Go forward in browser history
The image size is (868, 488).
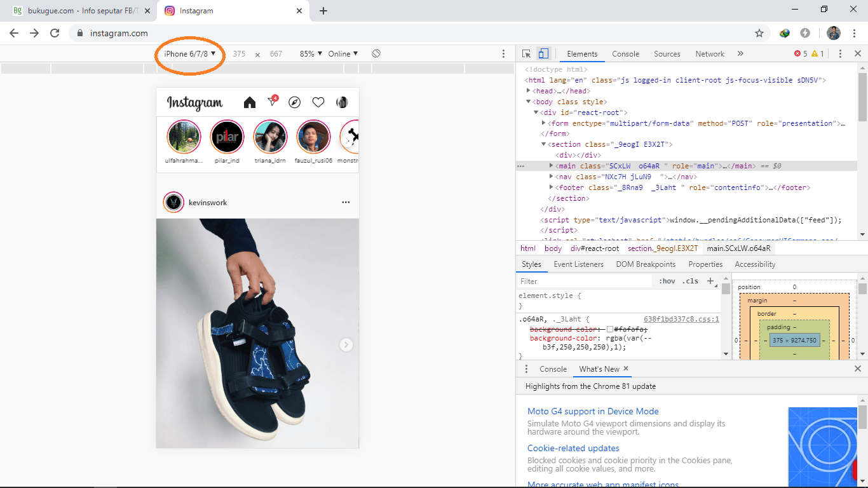tap(34, 33)
